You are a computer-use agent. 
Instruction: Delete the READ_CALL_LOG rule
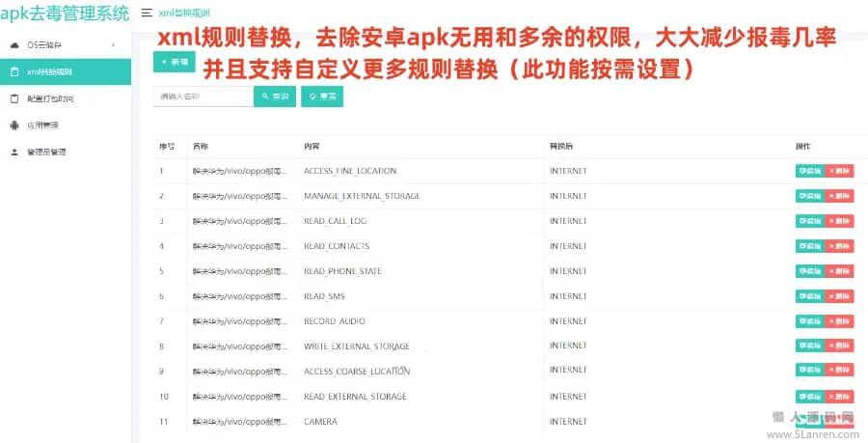click(839, 221)
